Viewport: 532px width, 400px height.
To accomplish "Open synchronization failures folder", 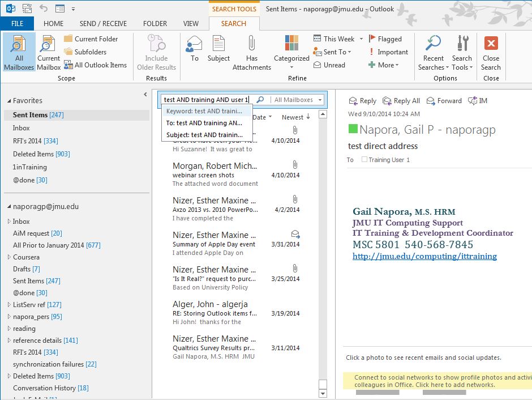I will tap(55, 364).
